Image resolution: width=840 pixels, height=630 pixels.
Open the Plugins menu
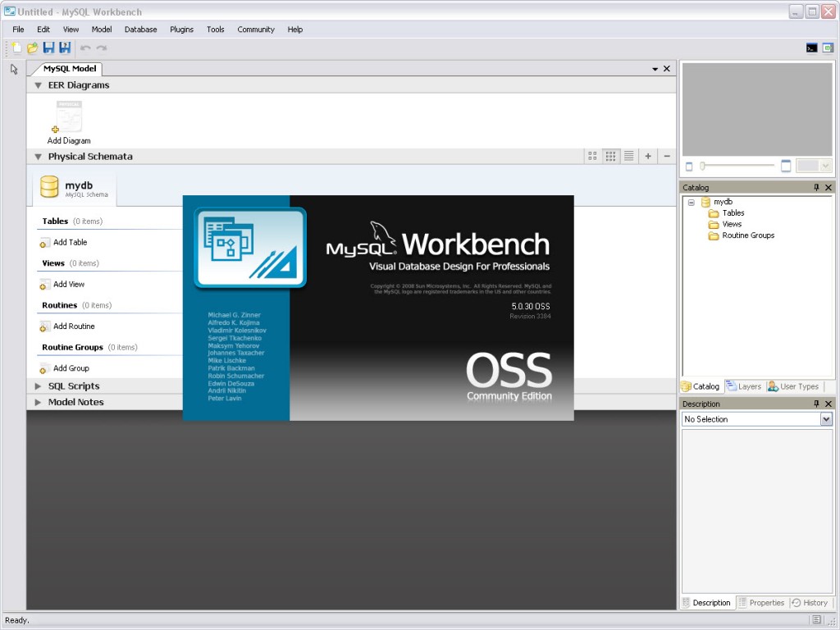[181, 30]
